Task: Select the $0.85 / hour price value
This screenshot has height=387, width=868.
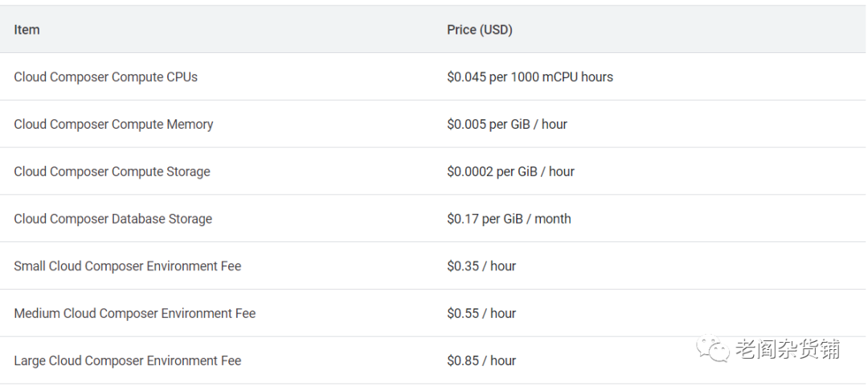Action: [481, 361]
